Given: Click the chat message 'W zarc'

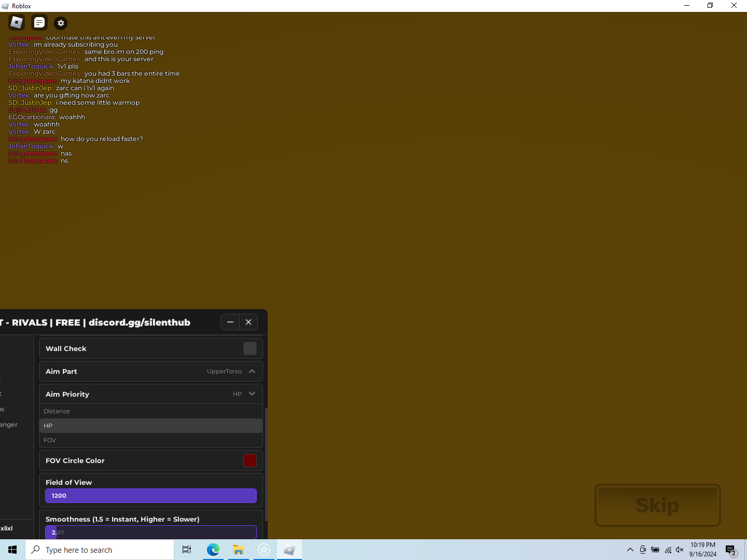Looking at the screenshot, I should (x=45, y=132).
